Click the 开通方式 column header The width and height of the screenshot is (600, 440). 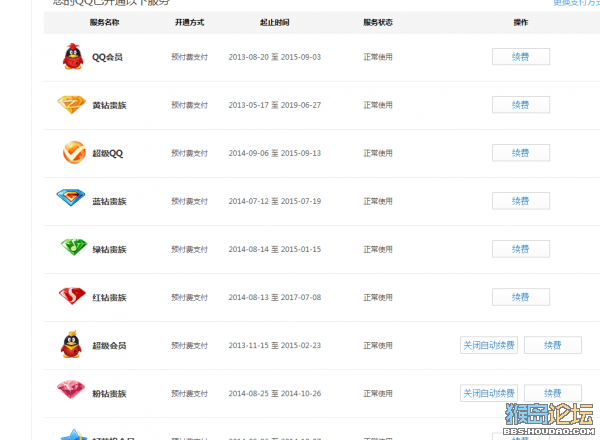click(189, 23)
